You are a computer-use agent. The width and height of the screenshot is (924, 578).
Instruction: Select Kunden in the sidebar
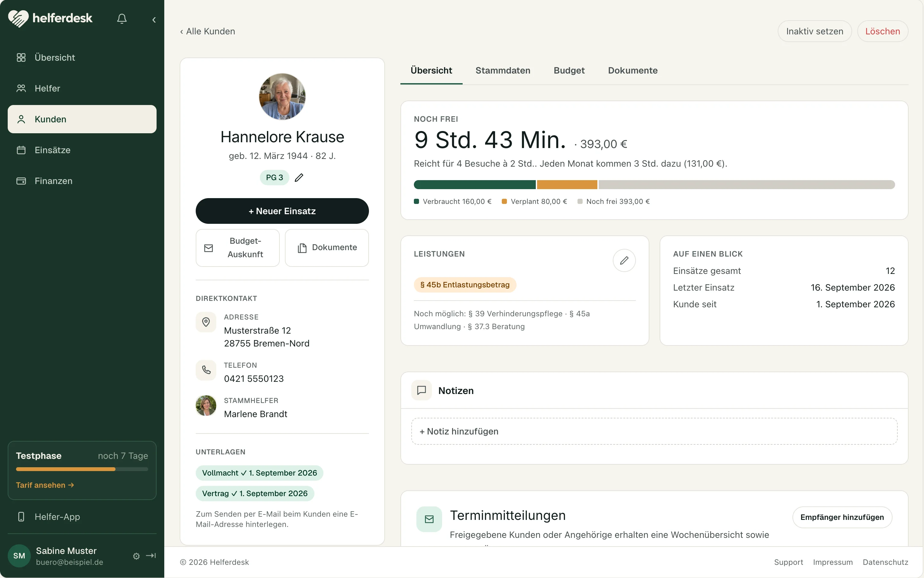click(x=82, y=119)
